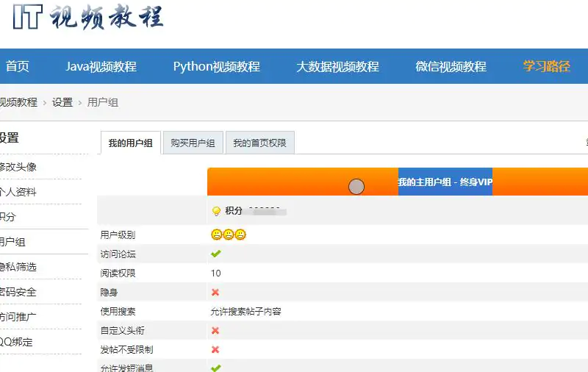
Task: Click the 自定义头衔 row label
Action: click(122, 330)
